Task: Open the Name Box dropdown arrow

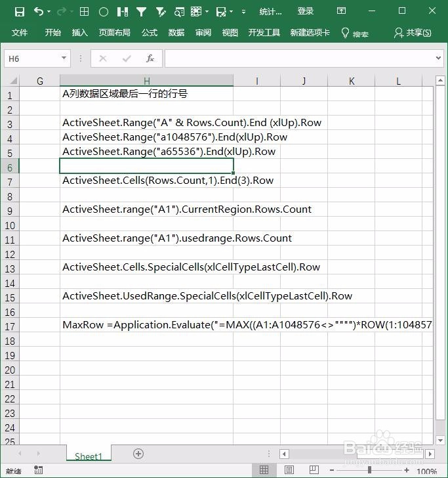Action: coord(64,58)
